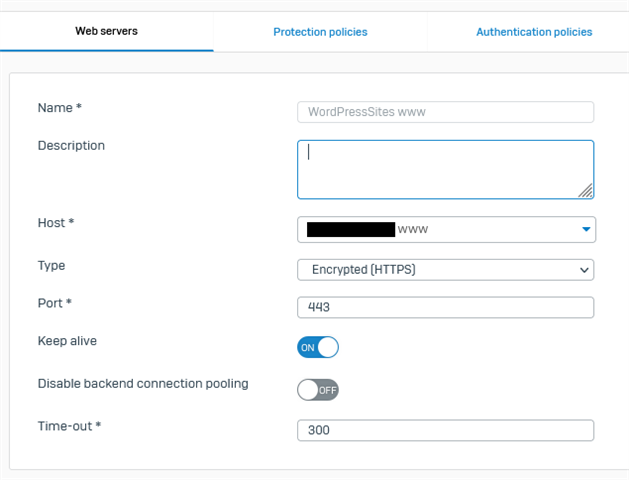Enable Disable backend connection pooling toggle
629x480 pixels.
click(318, 390)
